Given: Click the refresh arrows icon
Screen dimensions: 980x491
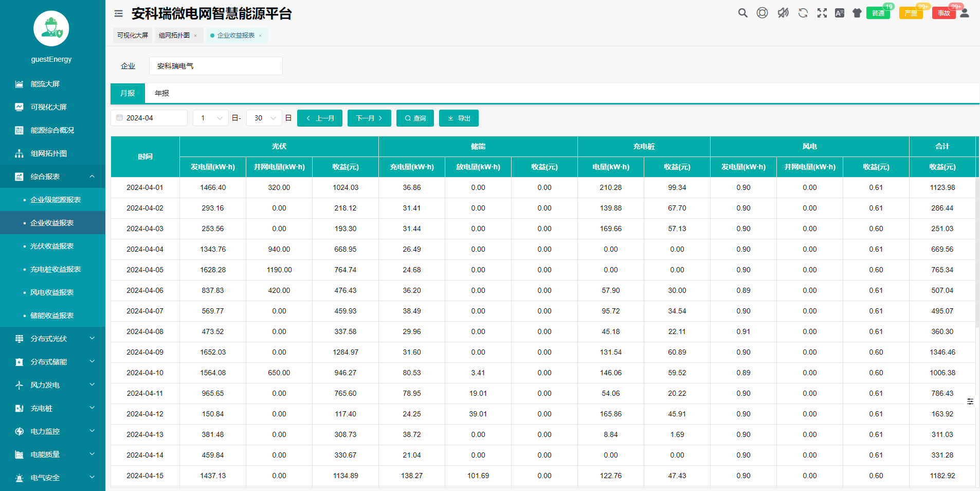Looking at the screenshot, I should [x=803, y=13].
